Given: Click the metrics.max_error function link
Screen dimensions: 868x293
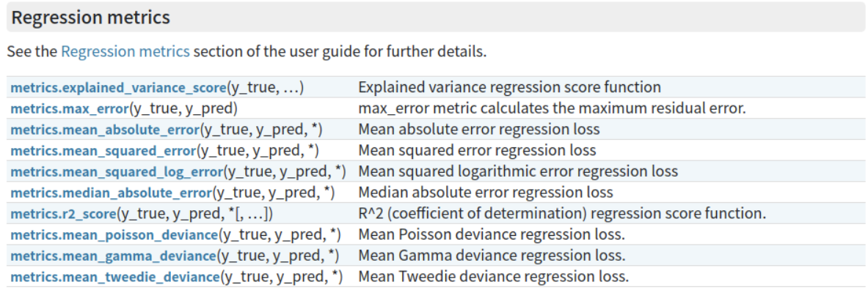Looking at the screenshot, I should [x=70, y=108].
